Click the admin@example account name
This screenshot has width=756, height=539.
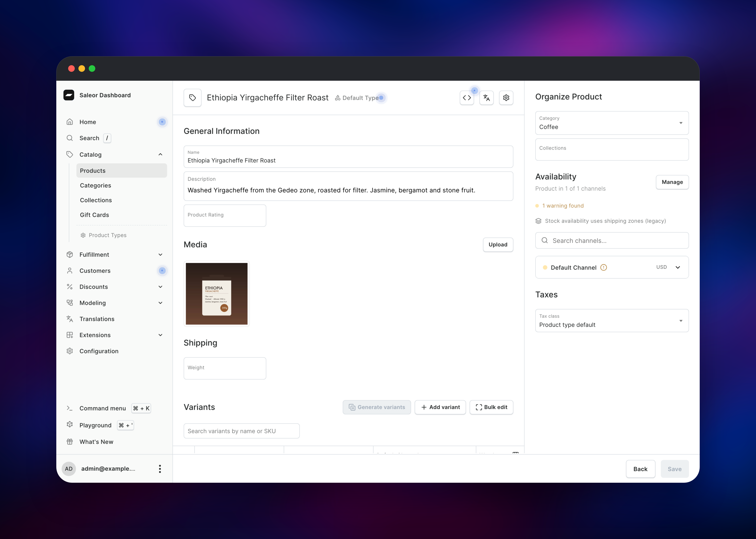[108, 469]
